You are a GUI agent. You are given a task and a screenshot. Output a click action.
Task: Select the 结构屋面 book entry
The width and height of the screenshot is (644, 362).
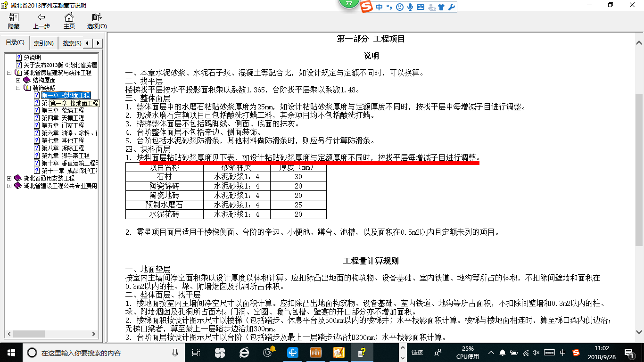(x=44, y=80)
